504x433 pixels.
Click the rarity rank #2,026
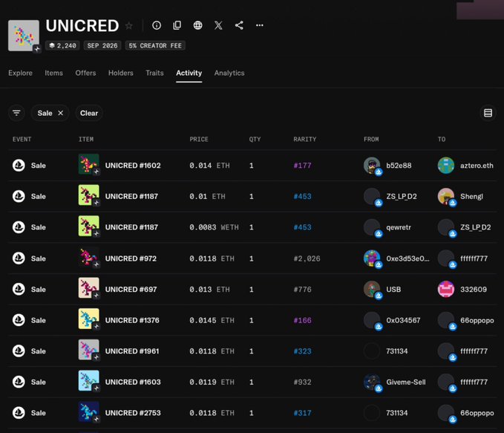point(307,258)
